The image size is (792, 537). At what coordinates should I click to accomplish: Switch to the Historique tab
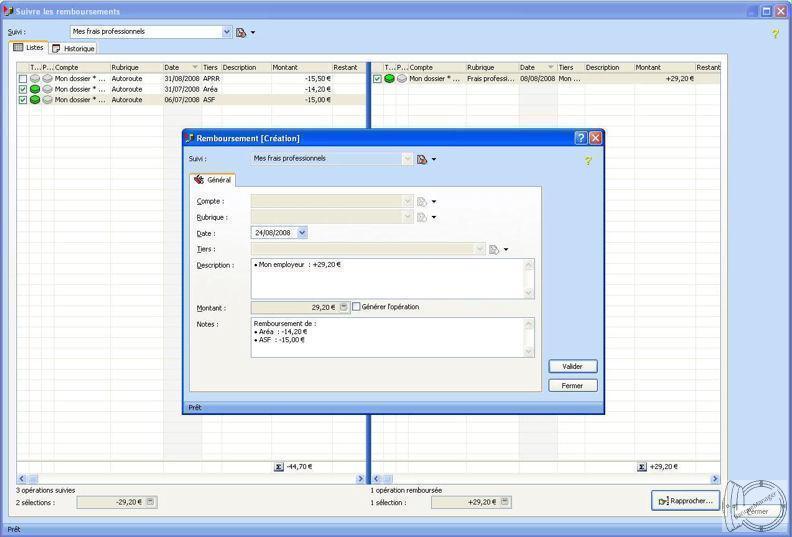(x=74, y=48)
